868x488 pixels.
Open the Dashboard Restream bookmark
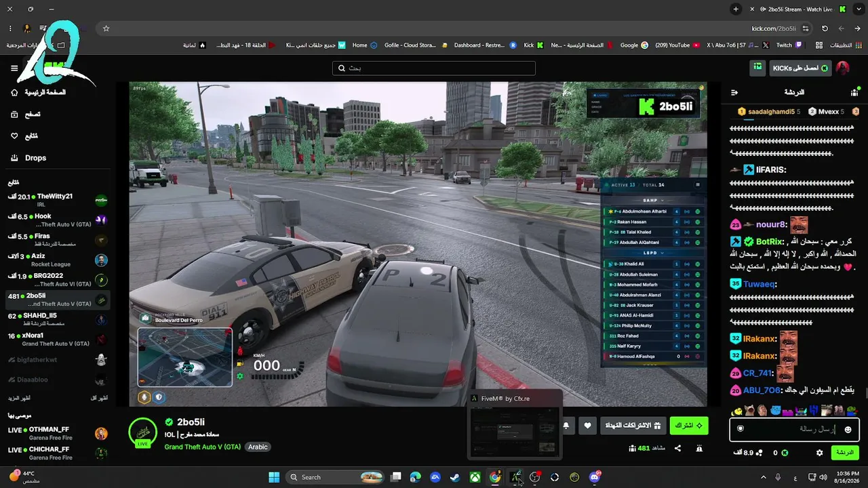click(485, 45)
